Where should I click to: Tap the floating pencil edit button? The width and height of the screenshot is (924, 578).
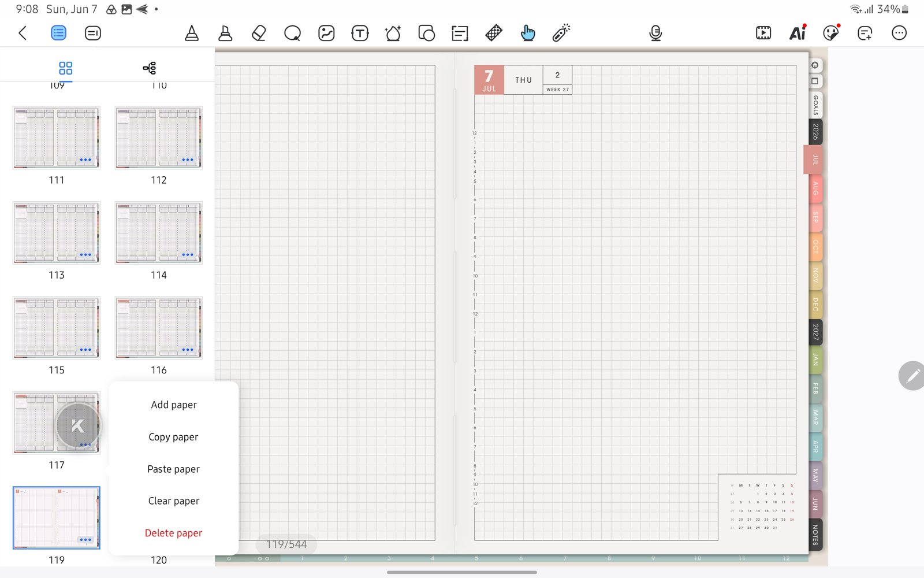pos(912,376)
